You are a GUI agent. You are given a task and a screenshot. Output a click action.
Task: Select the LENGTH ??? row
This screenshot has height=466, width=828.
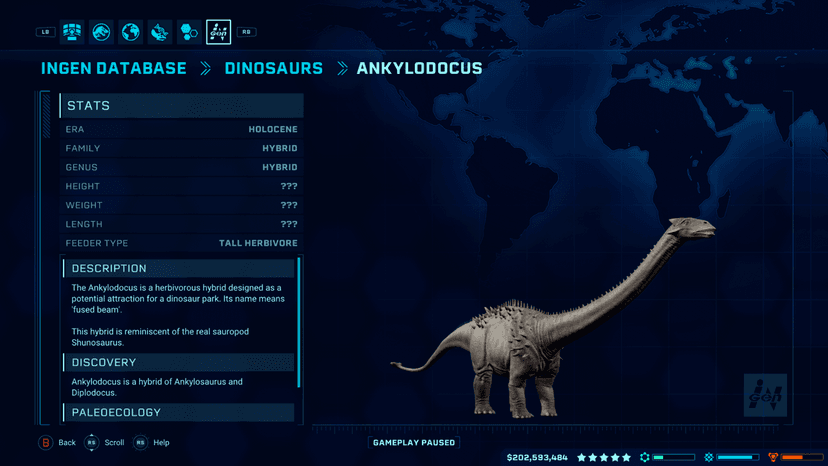[x=182, y=225]
